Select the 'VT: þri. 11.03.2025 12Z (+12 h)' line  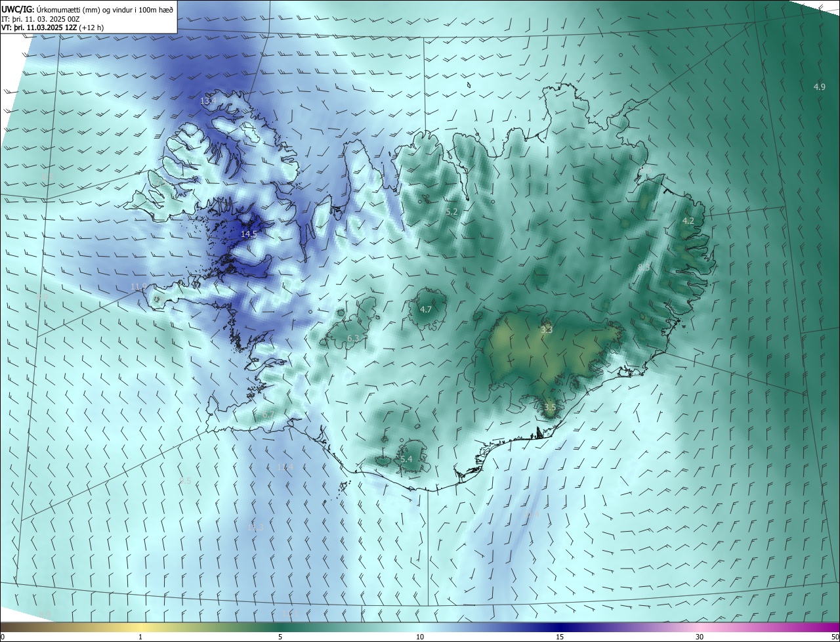[52, 28]
